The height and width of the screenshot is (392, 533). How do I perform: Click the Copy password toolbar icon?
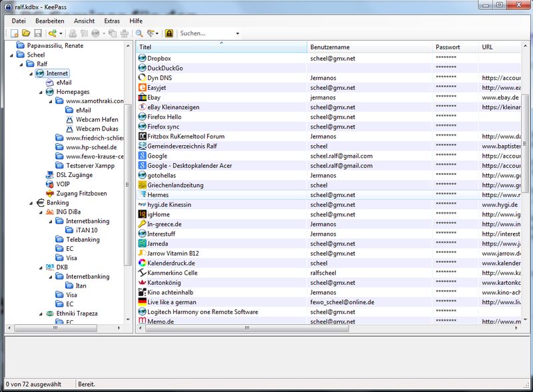(x=84, y=33)
